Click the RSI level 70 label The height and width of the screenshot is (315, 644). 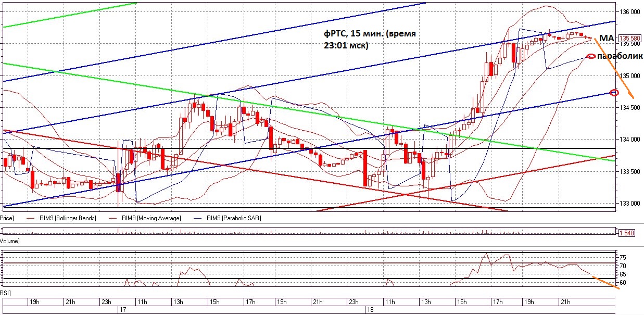(623, 266)
